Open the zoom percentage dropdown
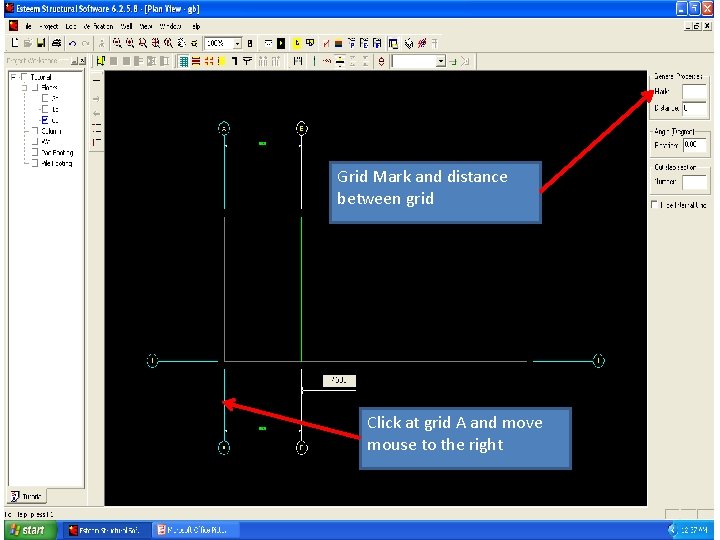 click(x=237, y=43)
